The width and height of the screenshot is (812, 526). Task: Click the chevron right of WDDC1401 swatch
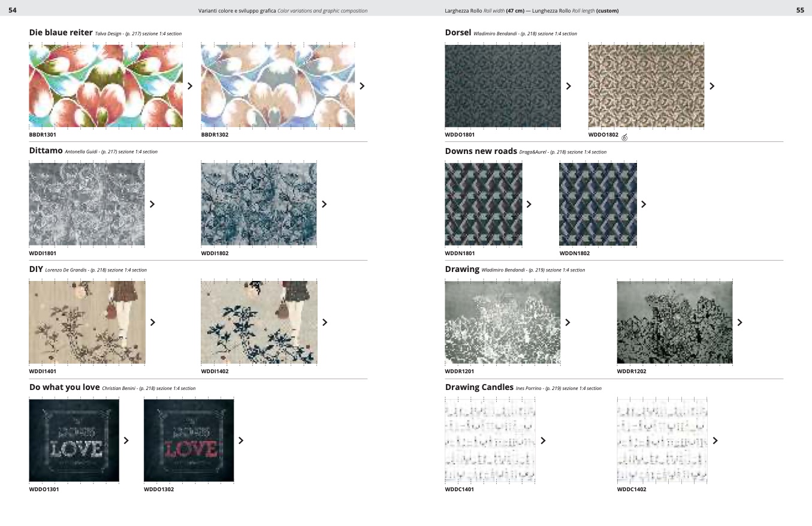[x=543, y=440]
